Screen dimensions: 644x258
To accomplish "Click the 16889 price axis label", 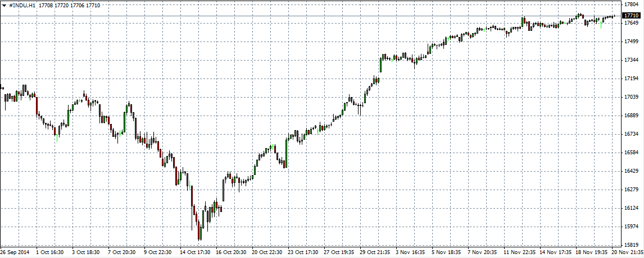I will tap(632, 116).
